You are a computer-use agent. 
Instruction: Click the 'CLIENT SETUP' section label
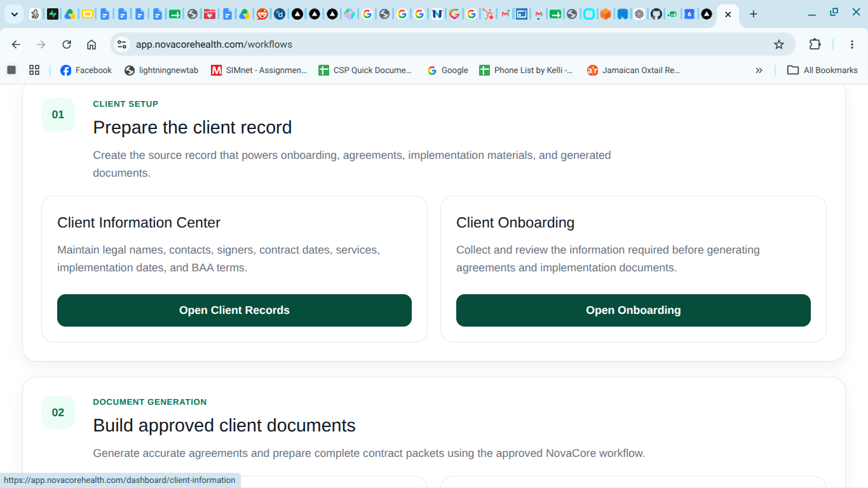coord(126,104)
